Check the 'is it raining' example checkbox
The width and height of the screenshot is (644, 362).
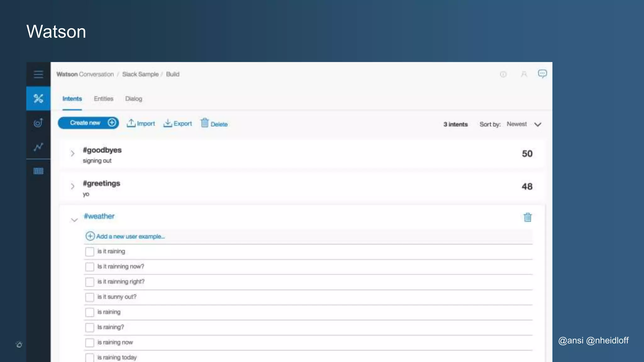[x=90, y=252]
